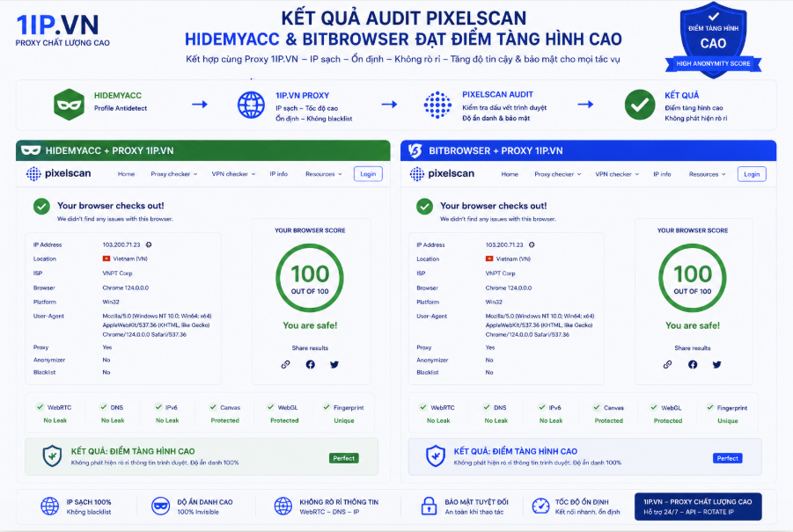Click the Không Rò Rỉ Thông Tin globe icon

(x=283, y=506)
